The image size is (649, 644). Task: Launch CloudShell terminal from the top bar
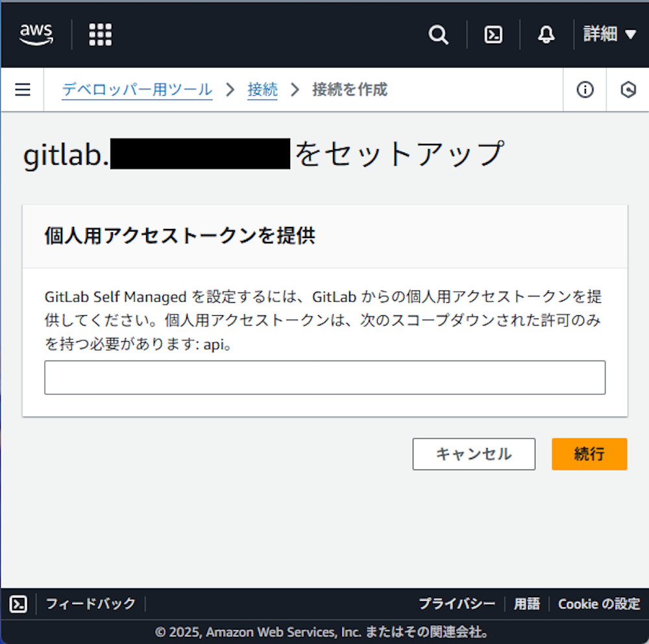(493, 34)
